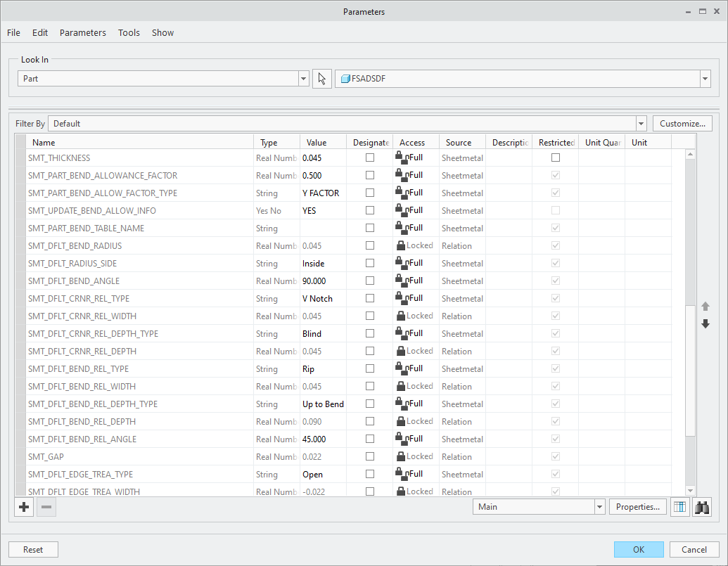
Task: Open the Filter By dropdown
Action: pos(641,123)
